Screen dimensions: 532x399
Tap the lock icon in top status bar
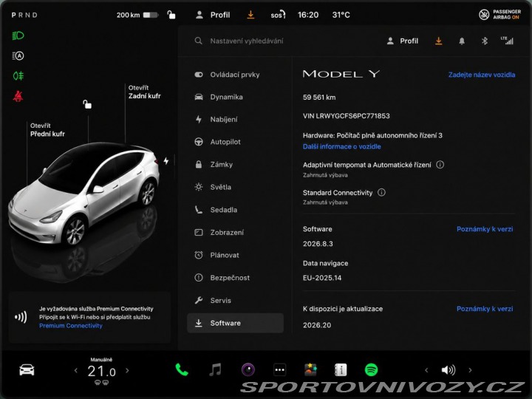tap(171, 15)
